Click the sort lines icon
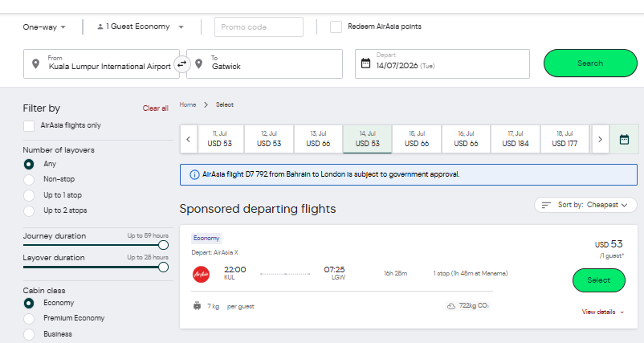Screen dimensions: 644x343 546,205
